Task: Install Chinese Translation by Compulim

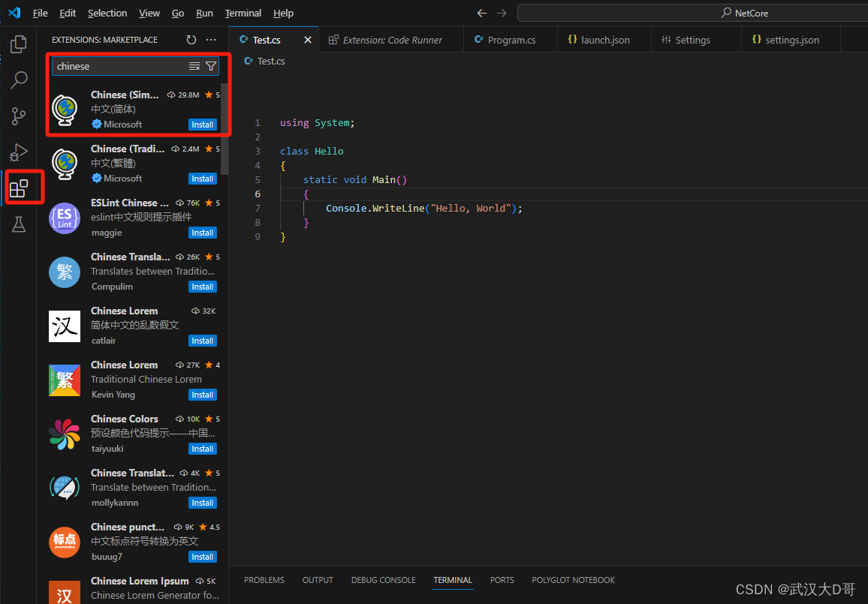Action: click(x=203, y=287)
